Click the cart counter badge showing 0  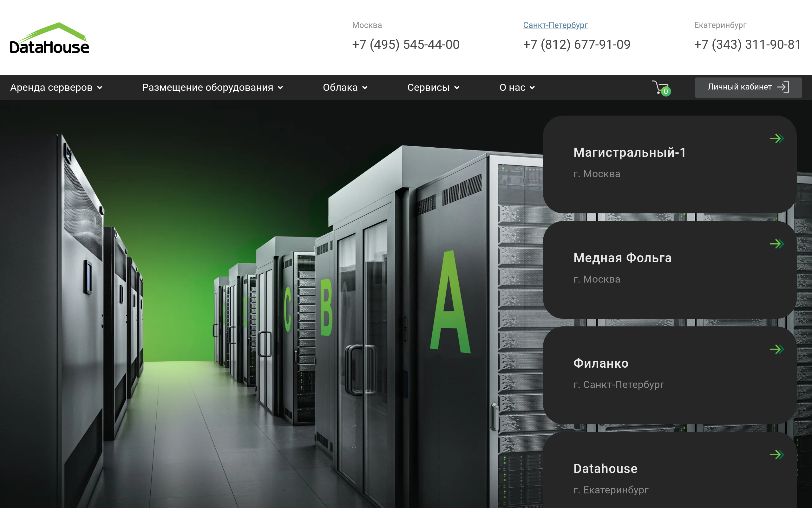[666, 91]
